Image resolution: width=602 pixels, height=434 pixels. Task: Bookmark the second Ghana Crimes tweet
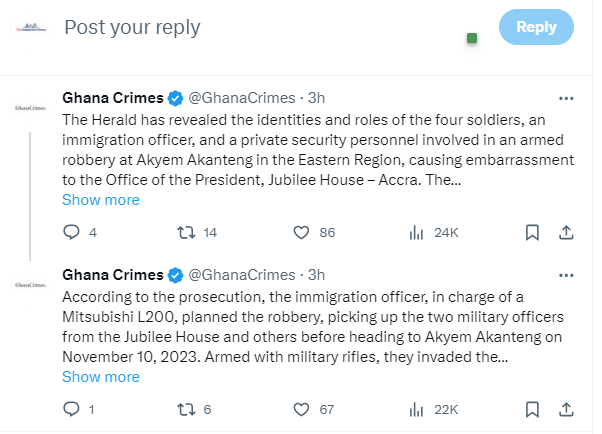coord(533,409)
